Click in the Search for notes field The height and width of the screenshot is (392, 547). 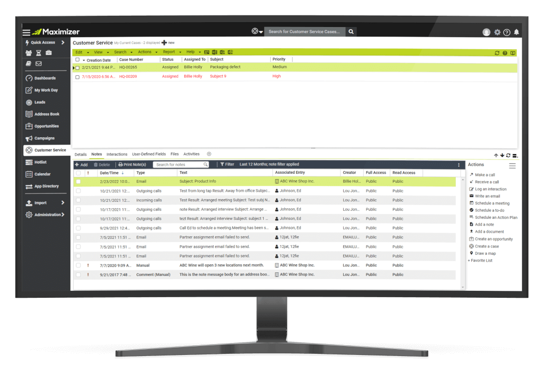[x=181, y=165]
